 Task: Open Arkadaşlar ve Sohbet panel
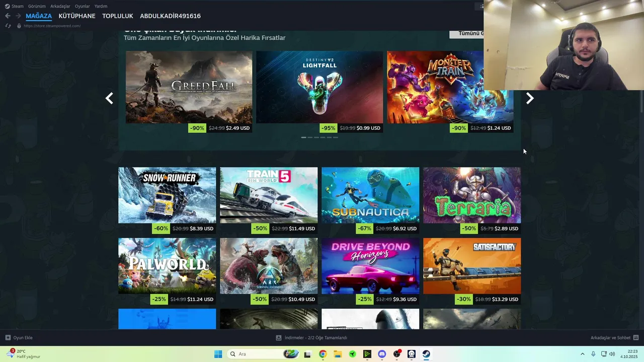(614, 338)
